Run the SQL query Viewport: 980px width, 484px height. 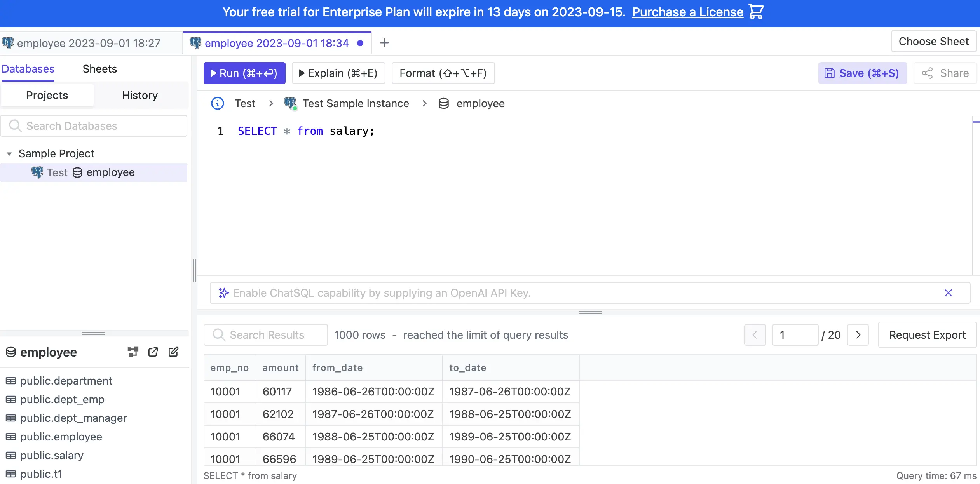[x=244, y=73]
